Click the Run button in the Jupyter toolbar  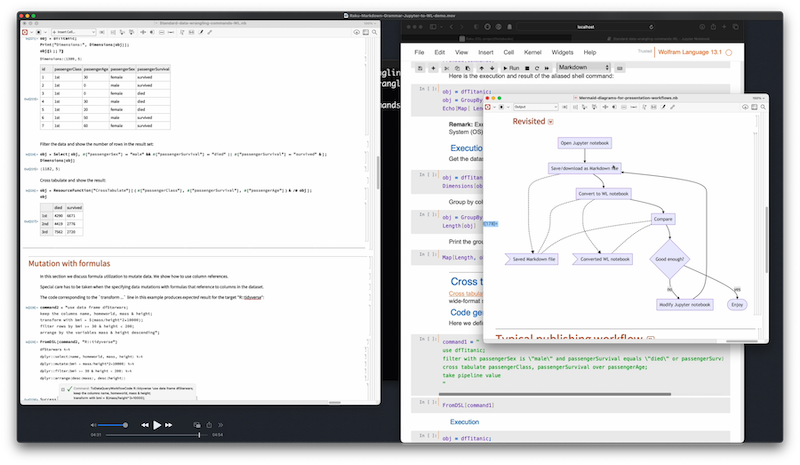pos(511,68)
